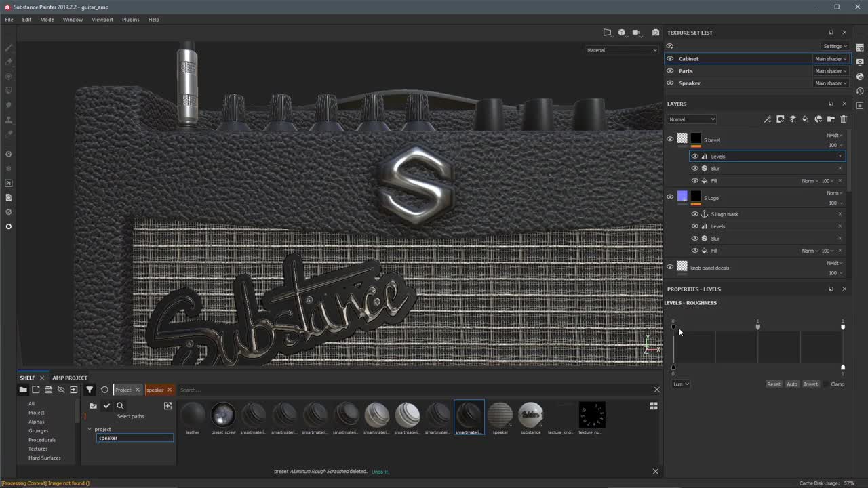Open the Normal blending mode dropdown
Viewport: 868px width, 488px height.
pos(692,119)
